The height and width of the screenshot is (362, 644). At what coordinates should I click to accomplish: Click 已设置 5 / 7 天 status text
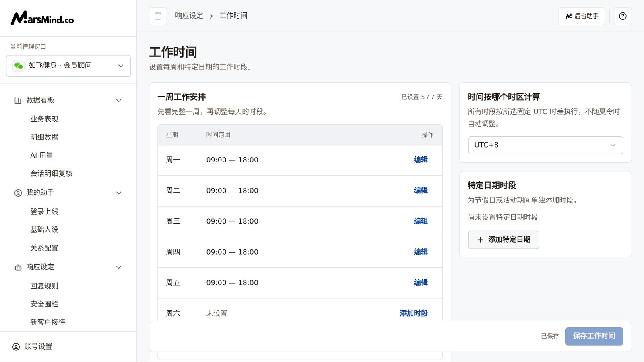[x=422, y=97]
